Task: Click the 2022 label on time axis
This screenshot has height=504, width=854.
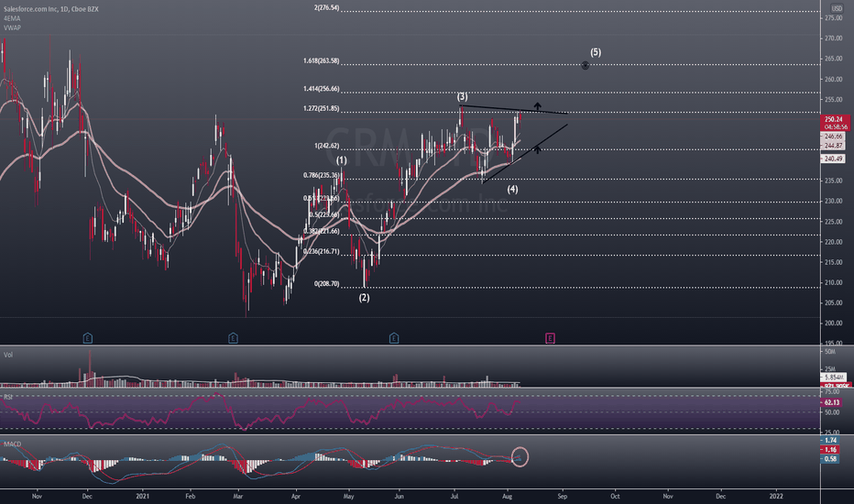Action: (x=775, y=496)
